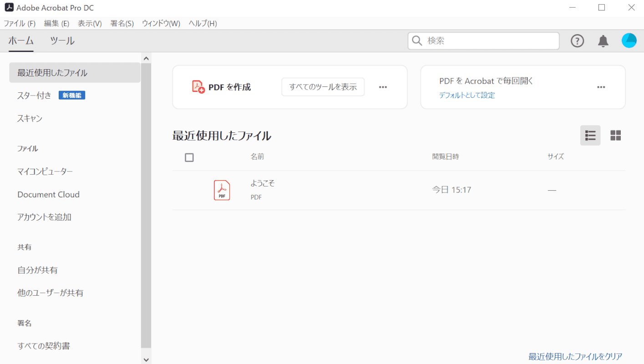Open 自分が共有 in the sidebar
644x364 pixels.
[x=37, y=270]
